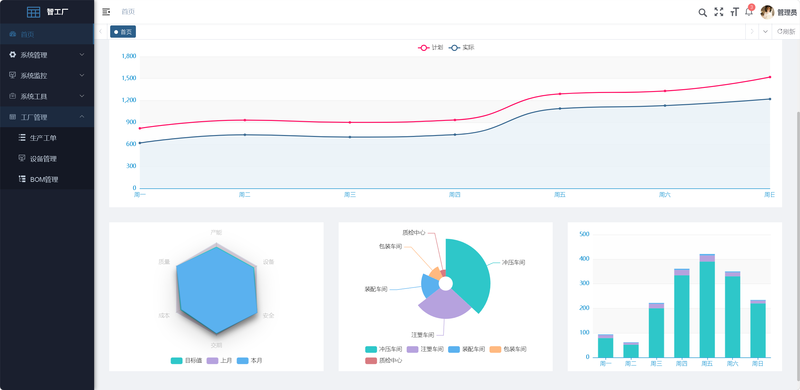Open 生产工单 menu item
The width and height of the screenshot is (800, 390).
47,138
